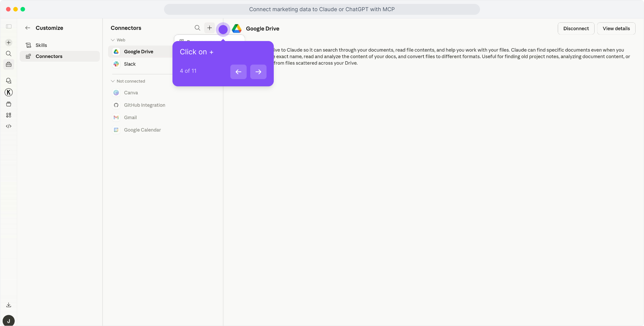The image size is (644, 326).
Task: Select the Connectors item in Customize
Action: click(x=49, y=56)
